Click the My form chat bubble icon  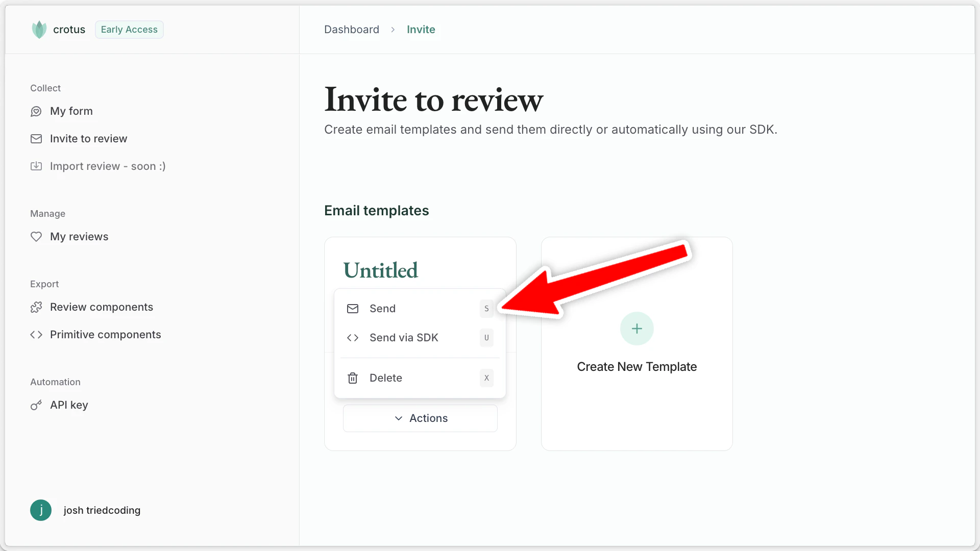tap(36, 111)
